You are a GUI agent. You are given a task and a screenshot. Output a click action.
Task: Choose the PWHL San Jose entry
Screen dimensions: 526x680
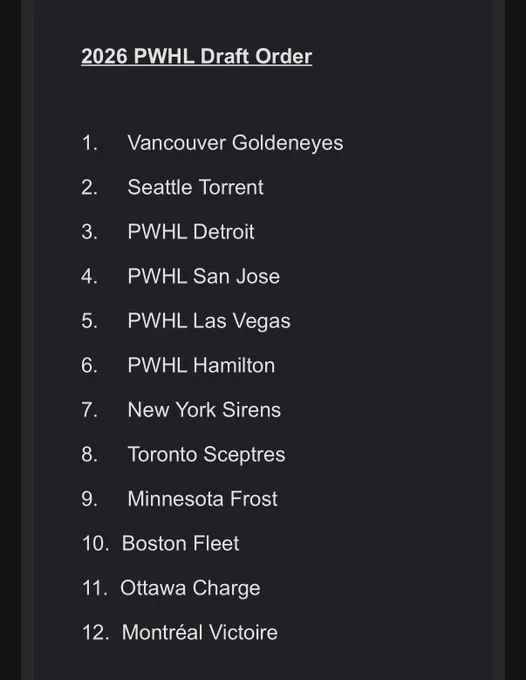point(203,277)
